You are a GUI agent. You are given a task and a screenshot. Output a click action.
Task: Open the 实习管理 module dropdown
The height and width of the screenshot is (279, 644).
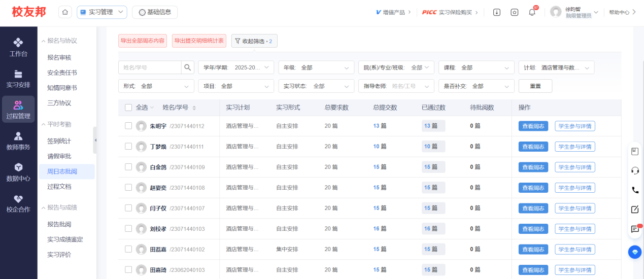[102, 12]
